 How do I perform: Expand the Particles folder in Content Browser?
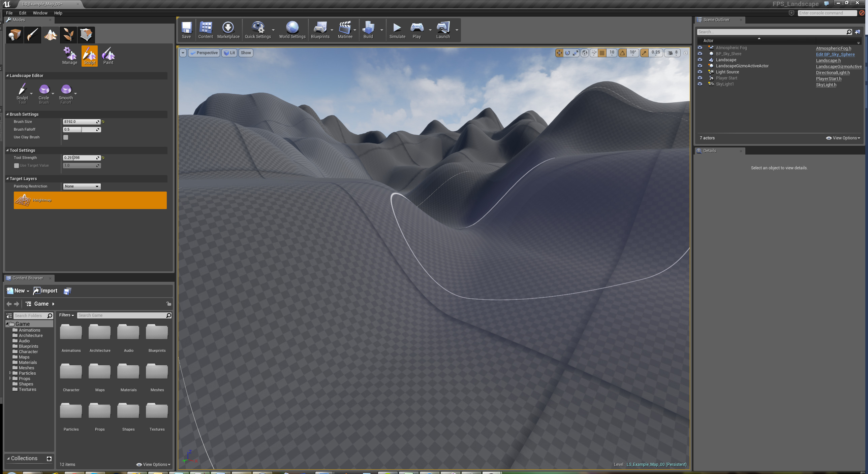(x=10, y=373)
